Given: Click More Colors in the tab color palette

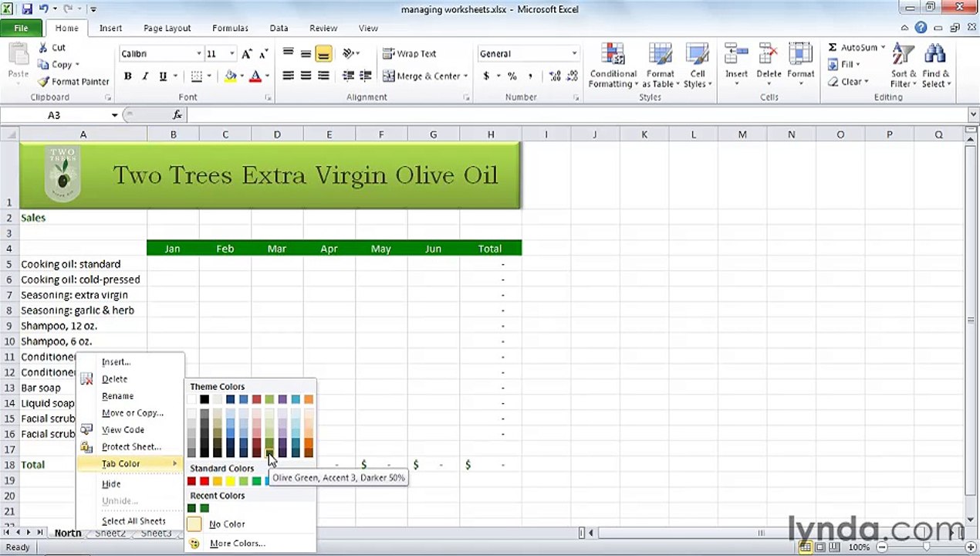Looking at the screenshot, I should click(237, 544).
